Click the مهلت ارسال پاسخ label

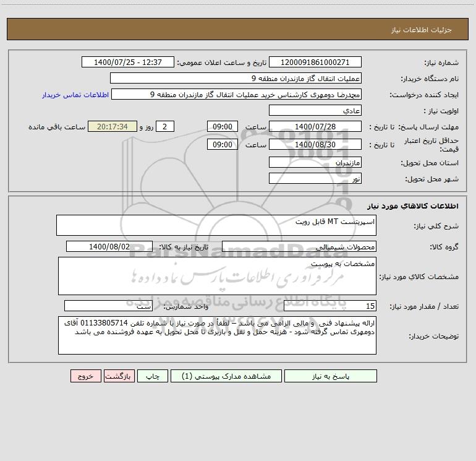428,127
